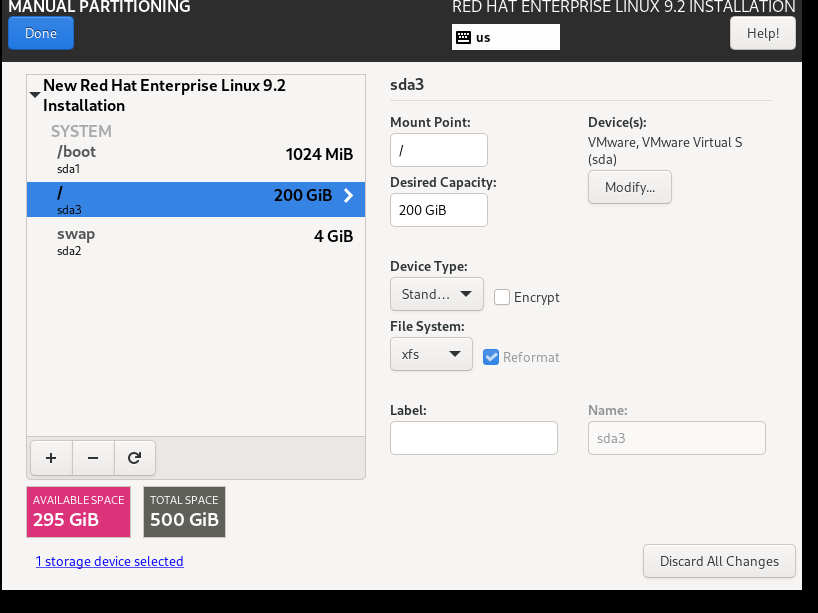Focus the Mount Point input field
Viewport: 818px width, 613px height.
tap(439, 150)
